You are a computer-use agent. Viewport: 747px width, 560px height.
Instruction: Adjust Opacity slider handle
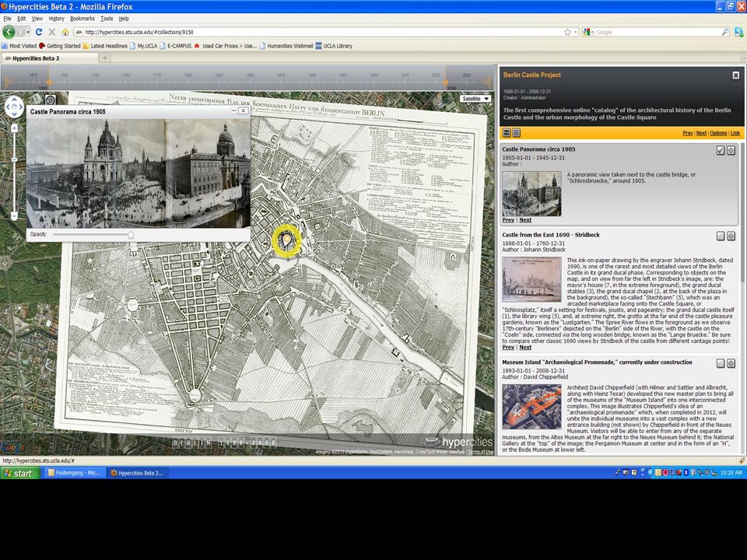tap(131, 234)
